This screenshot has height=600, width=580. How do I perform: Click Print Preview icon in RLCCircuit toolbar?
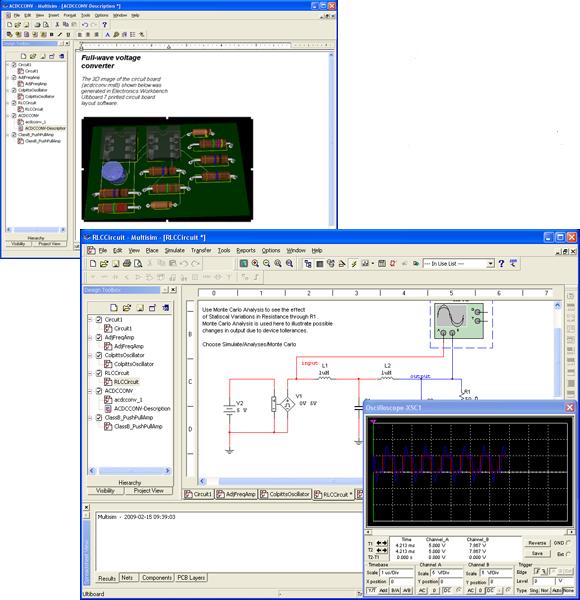pos(138,264)
